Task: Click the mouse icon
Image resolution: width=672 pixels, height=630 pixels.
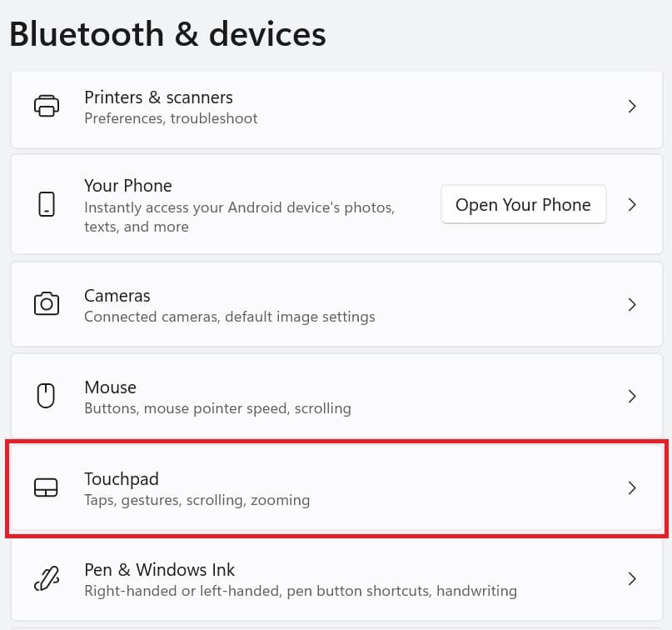Action: [46, 395]
